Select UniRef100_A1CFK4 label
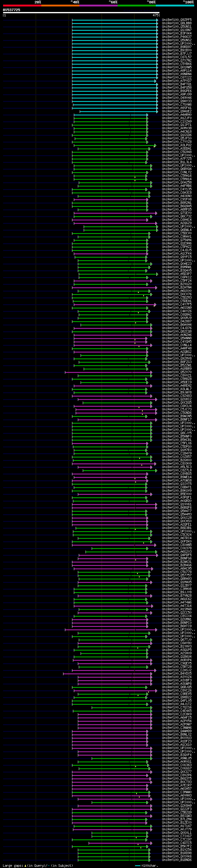Screen dimensions: 197x868 pyautogui.click(x=177, y=253)
